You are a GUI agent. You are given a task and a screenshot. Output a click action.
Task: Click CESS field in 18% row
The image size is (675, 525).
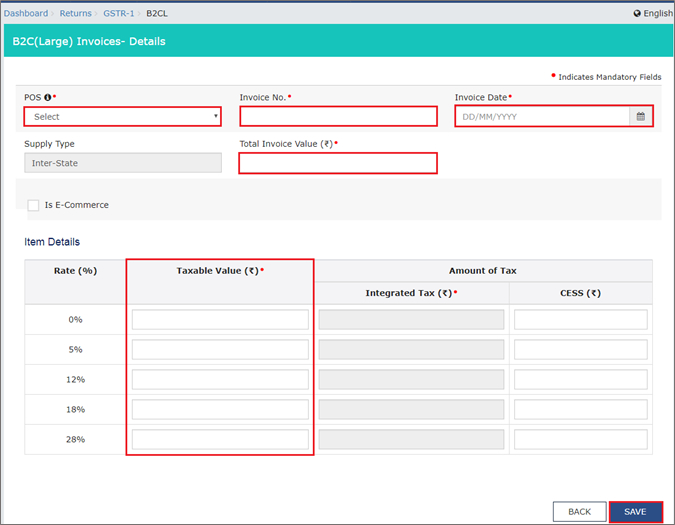[580, 409]
